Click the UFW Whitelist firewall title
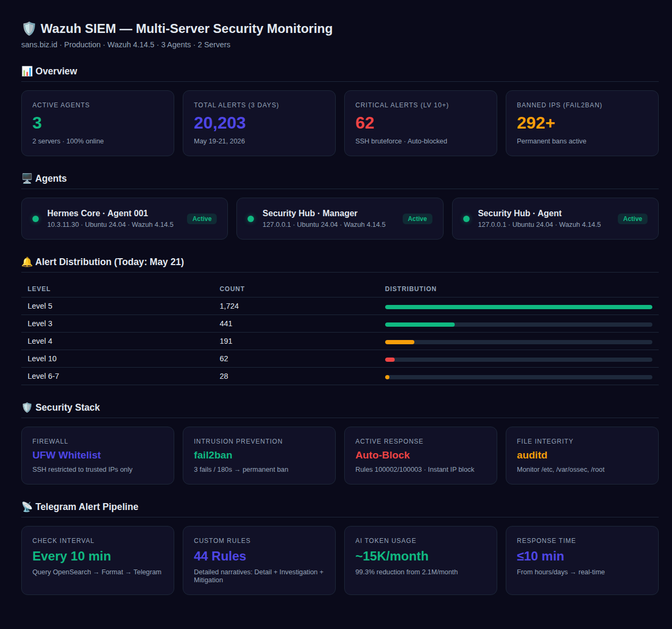The height and width of the screenshot is (629, 672). click(66, 455)
